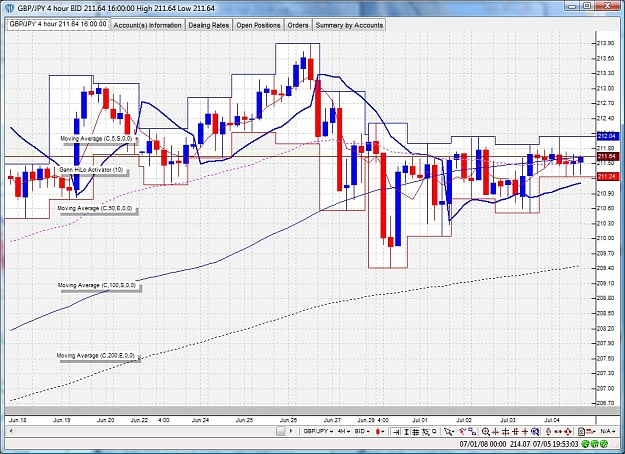The height and width of the screenshot is (454, 625).
Task: Click the dark red 211.64 price marker
Action: [x=607, y=157]
